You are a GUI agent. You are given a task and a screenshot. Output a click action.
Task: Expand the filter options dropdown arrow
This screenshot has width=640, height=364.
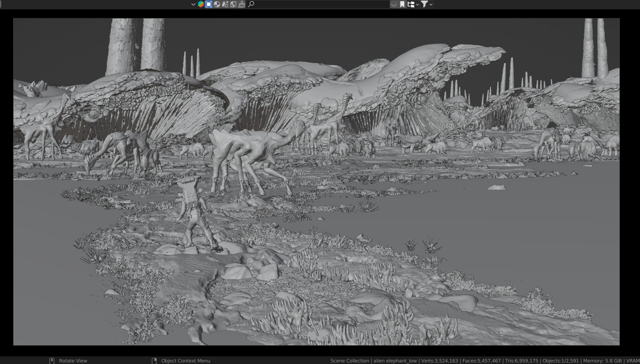pos(431,4)
